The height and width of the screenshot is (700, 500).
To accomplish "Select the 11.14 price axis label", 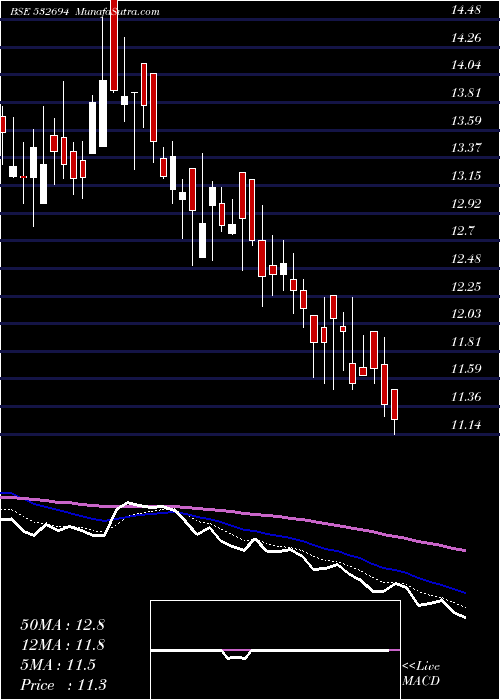I will click(x=466, y=425).
